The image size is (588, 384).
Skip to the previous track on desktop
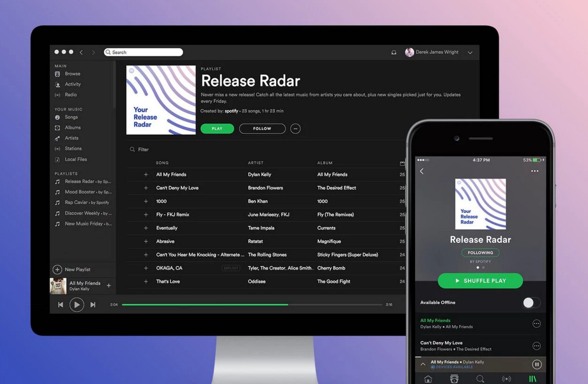[x=61, y=305]
